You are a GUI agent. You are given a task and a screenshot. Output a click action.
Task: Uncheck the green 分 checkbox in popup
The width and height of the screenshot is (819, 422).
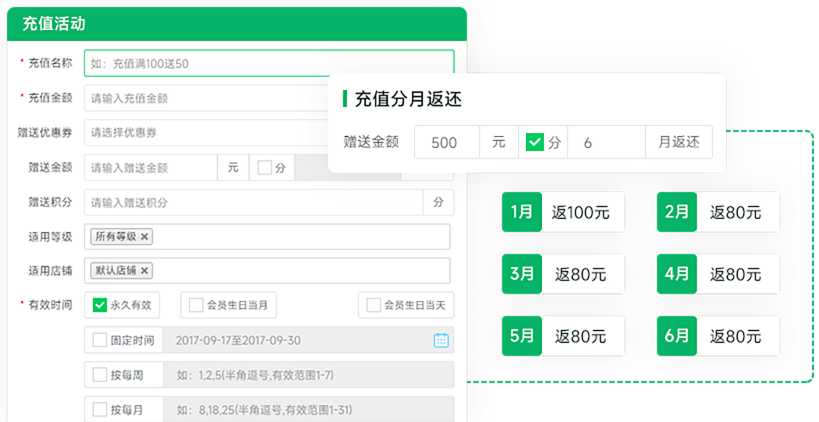[x=535, y=142]
